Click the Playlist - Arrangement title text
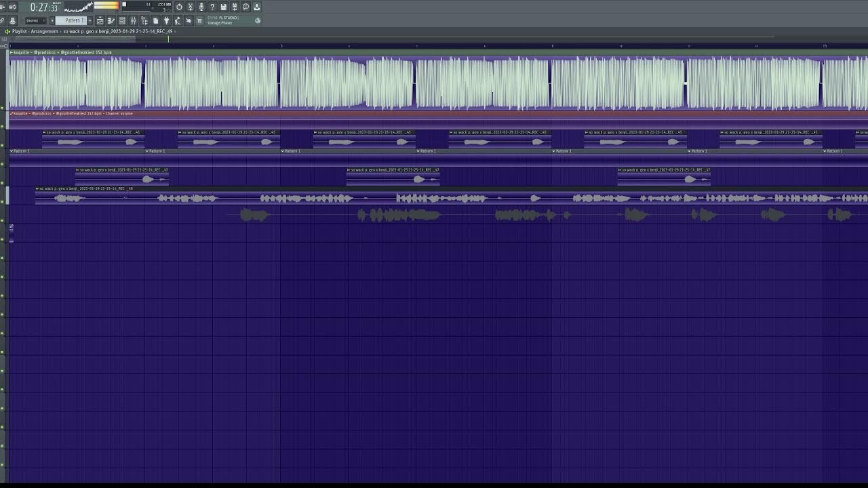 (x=35, y=31)
